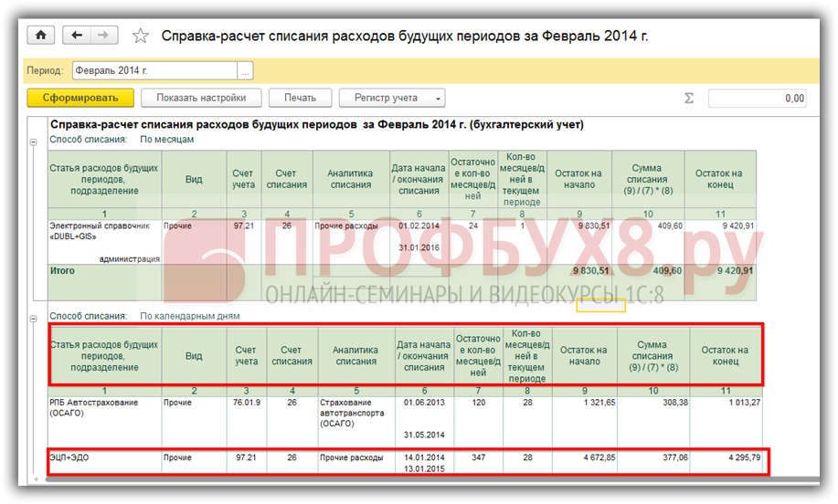Select date 14.01.2014 cell
This screenshot has width=838, height=504.
[x=424, y=457]
